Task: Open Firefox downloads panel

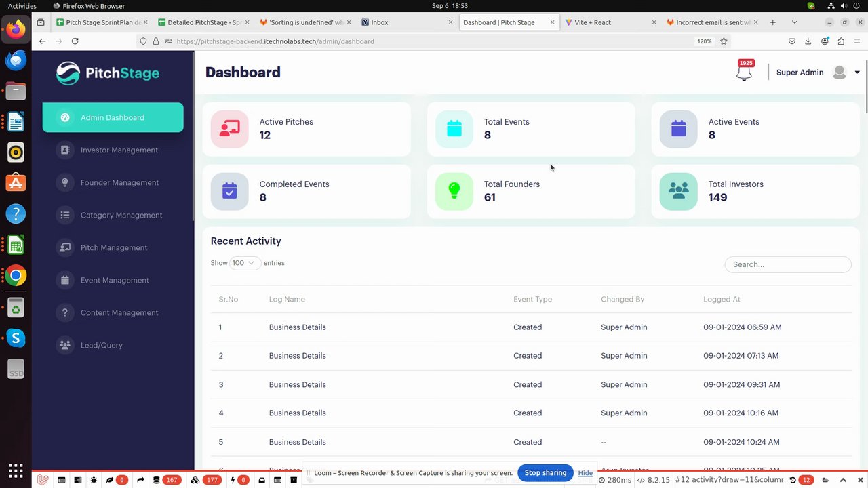Action: (808, 41)
